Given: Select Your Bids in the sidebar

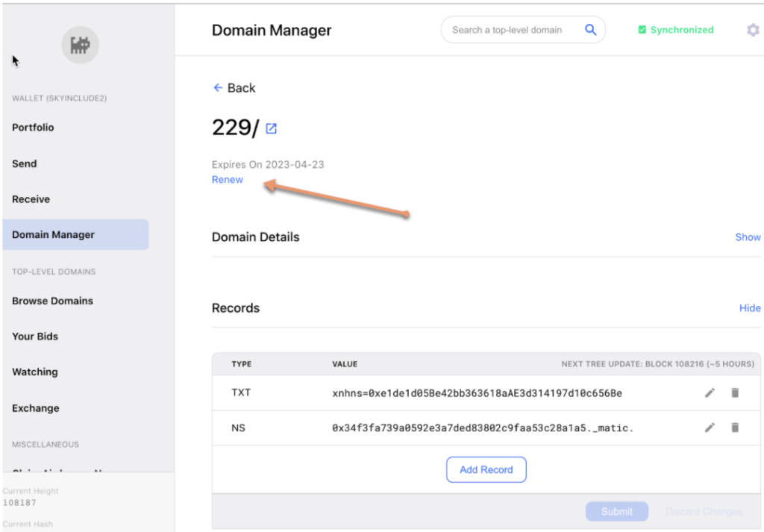Looking at the screenshot, I should (36, 336).
